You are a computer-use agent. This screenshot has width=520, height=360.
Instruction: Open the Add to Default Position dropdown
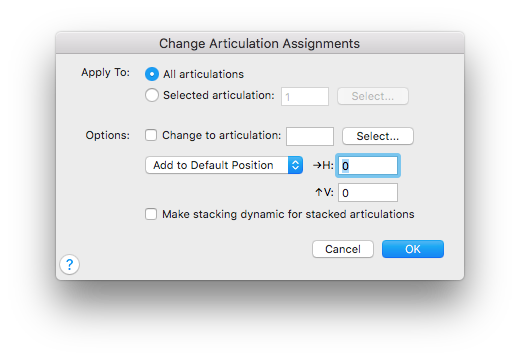224,165
